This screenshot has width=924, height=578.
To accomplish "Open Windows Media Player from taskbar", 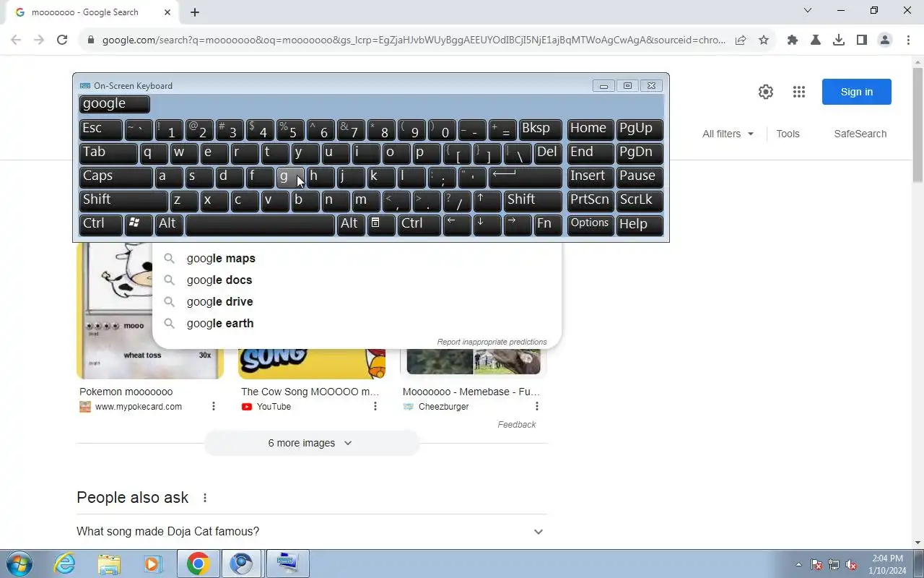I will tap(152, 564).
